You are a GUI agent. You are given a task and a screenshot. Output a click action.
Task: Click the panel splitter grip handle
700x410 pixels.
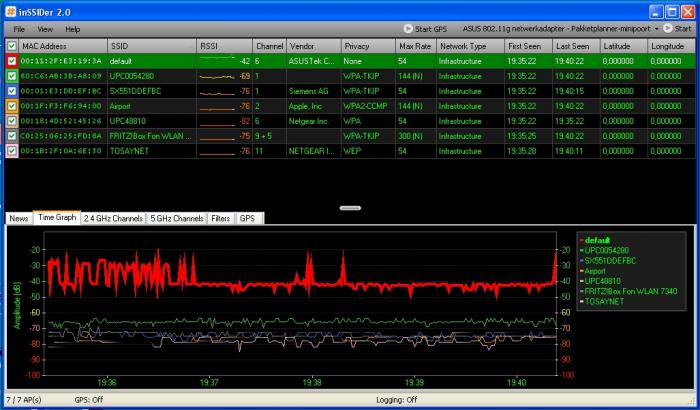[x=350, y=208]
